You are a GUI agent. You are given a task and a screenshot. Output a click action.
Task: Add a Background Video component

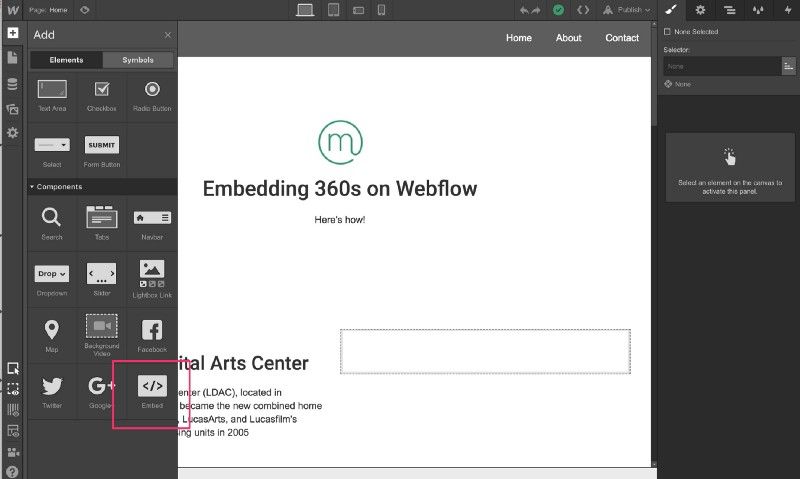point(102,336)
